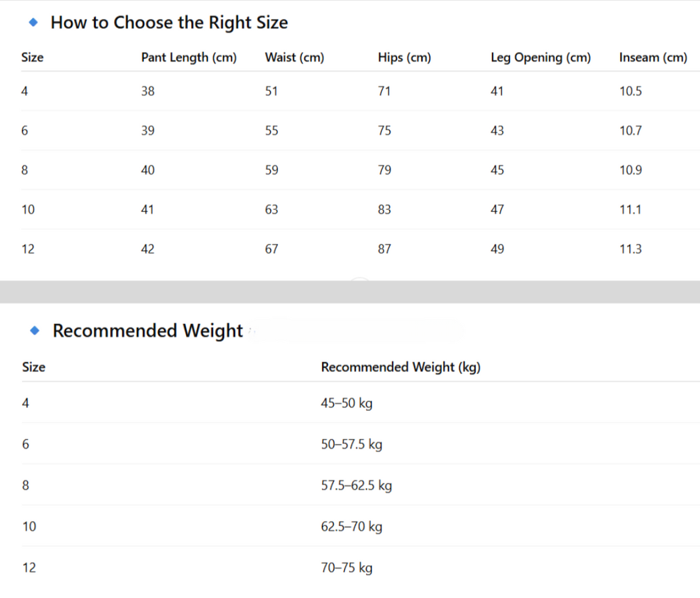Click the "Inseam (cm)" column header
The image size is (700, 598).
tap(653, 57)
